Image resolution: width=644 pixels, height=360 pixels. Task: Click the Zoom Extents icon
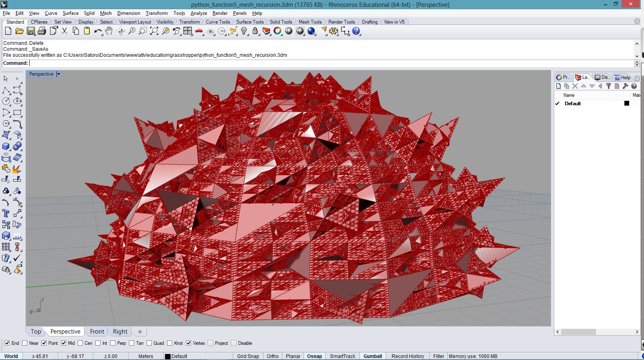tap(154, 31)
